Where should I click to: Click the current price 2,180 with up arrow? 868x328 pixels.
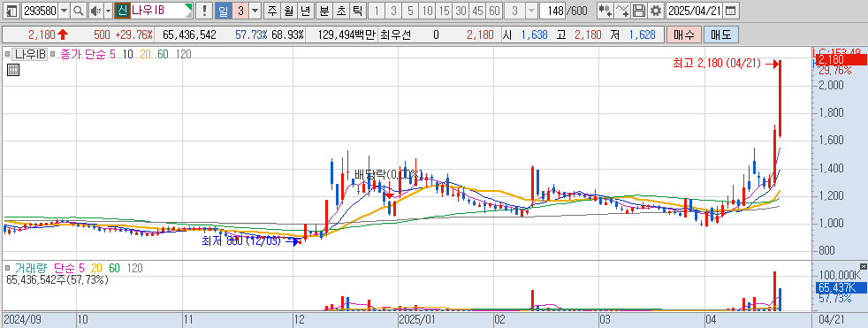tap(48, 34)
